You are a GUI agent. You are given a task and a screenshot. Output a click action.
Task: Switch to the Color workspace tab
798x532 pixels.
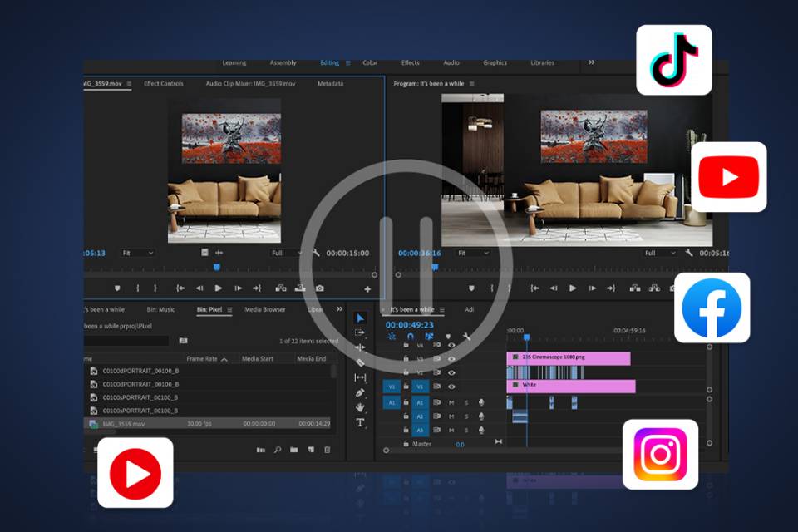[x=370, y=62]
